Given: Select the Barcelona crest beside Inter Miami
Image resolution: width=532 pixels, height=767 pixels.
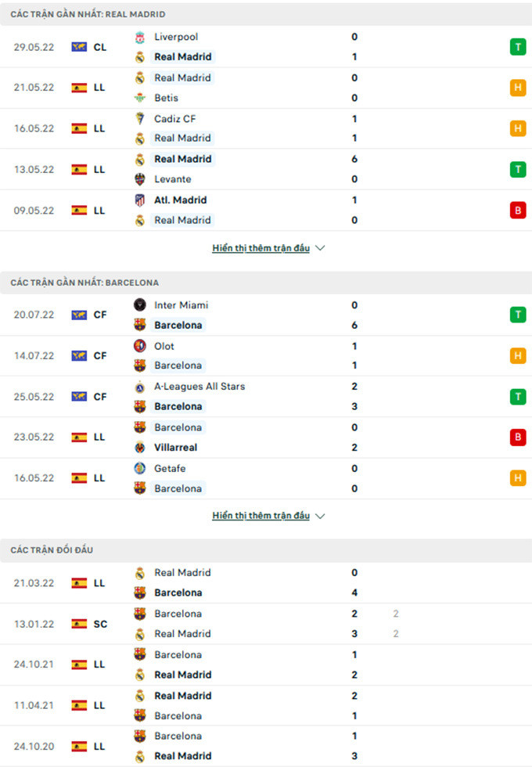Looking at the screenshot, I should point(140,325).
